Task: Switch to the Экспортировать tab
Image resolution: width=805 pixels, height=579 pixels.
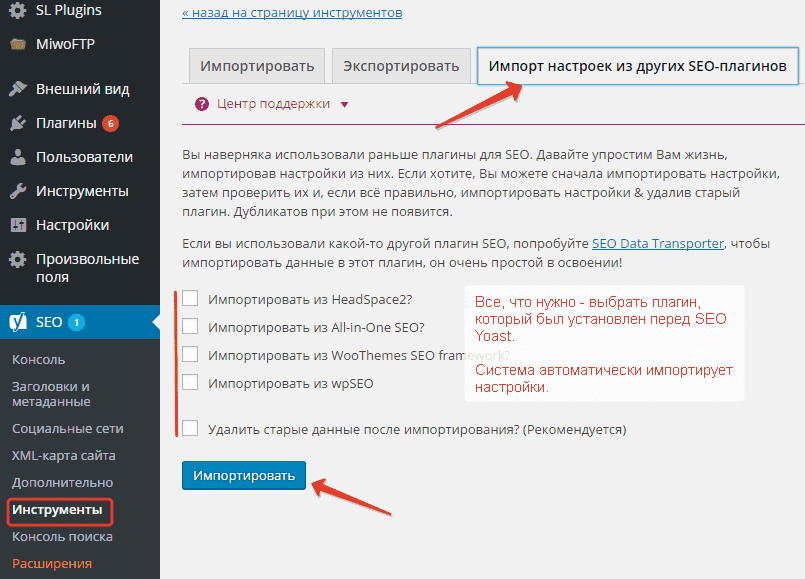Action: point(401,66)
